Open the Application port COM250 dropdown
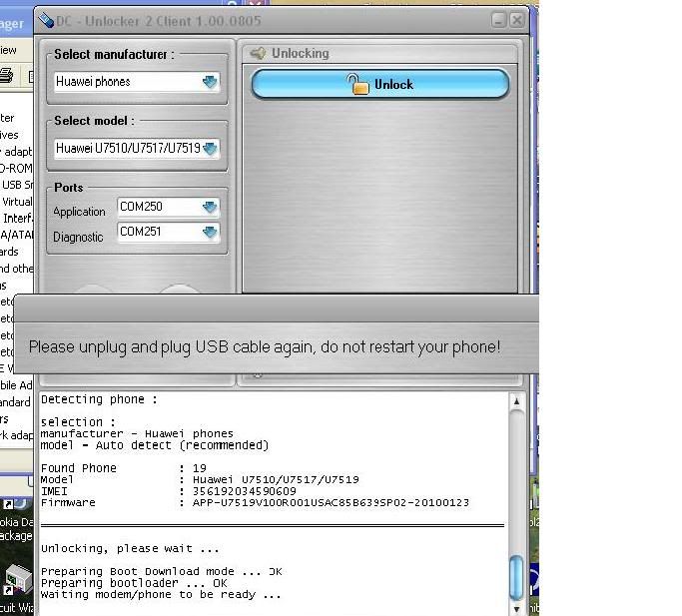 coord(168,207)
